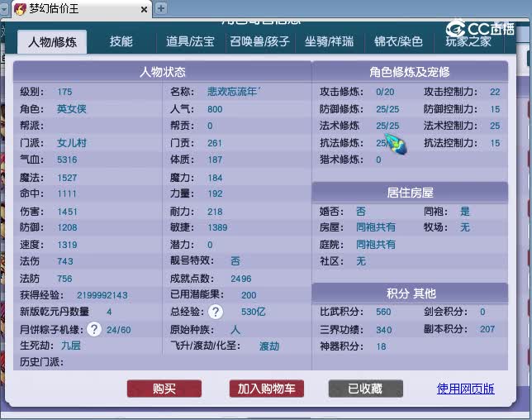The image size is (532, 420).
Task: Click the 已用潜能果 value 200
Action: point(249,295)
